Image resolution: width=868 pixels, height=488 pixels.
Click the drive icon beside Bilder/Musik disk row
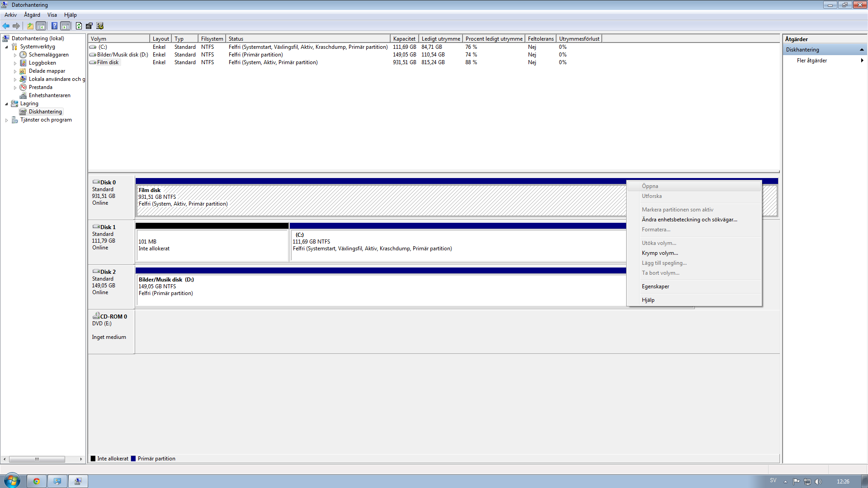pyautogui.click(x=93, y=55)
